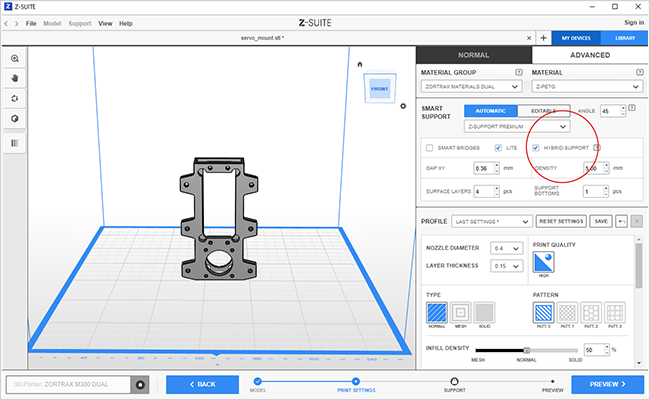Open Material Z-PETG dropdown

587,87
